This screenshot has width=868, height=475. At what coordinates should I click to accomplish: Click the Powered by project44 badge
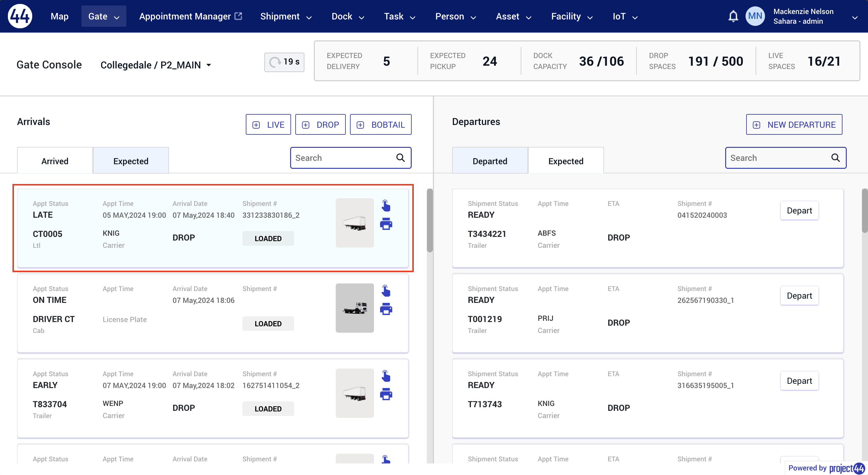coord(826,468)
